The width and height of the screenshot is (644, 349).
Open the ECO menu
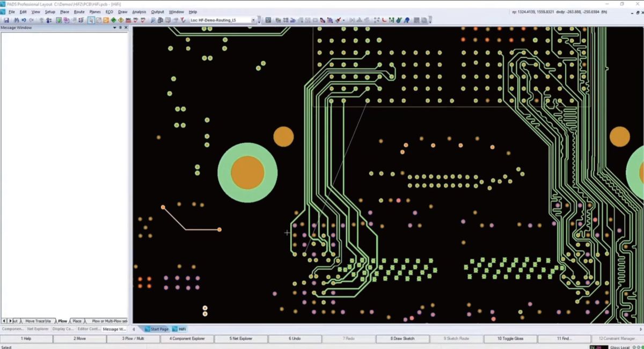(109, 11)
